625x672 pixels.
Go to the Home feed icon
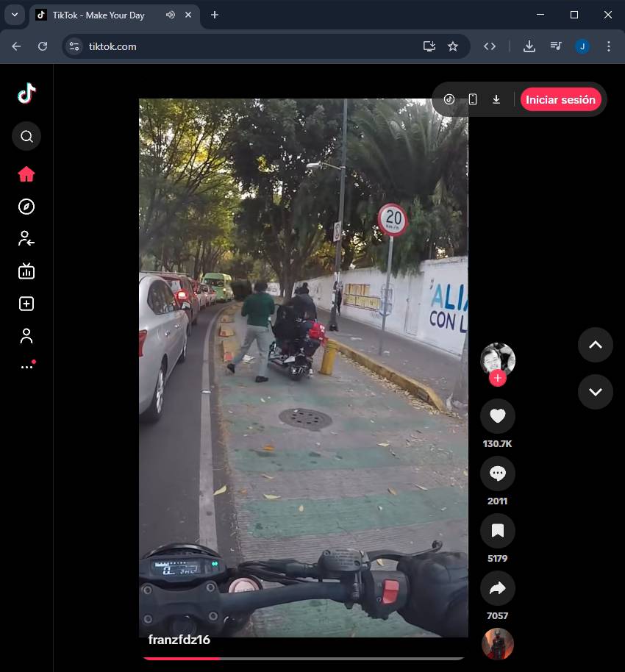pos(26,174)
